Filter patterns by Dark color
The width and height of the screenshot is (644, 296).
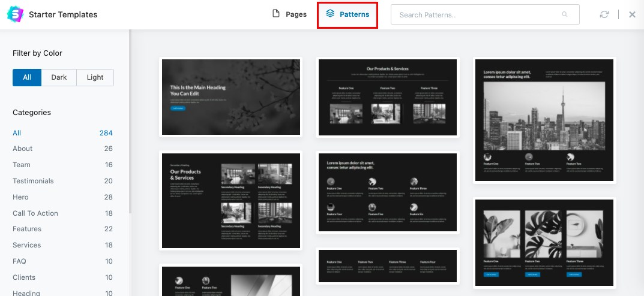[59, 77]
